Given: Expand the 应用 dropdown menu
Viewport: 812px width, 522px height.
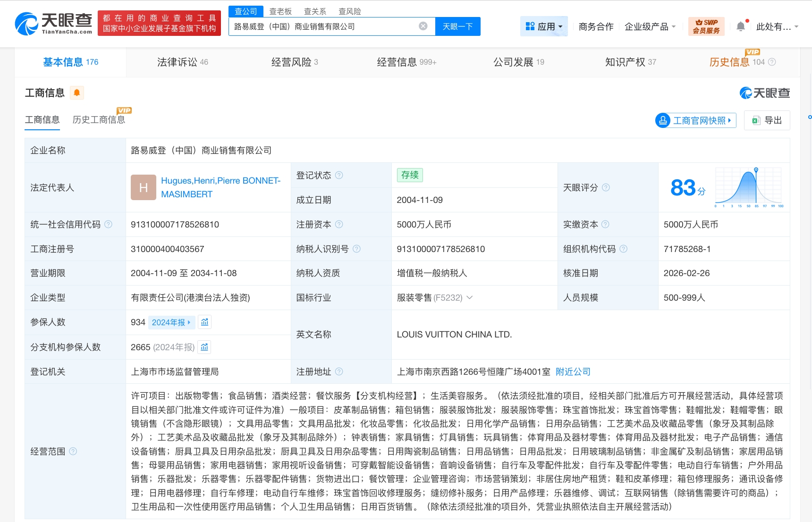Looking at the screenshot, I should [544, 26].
